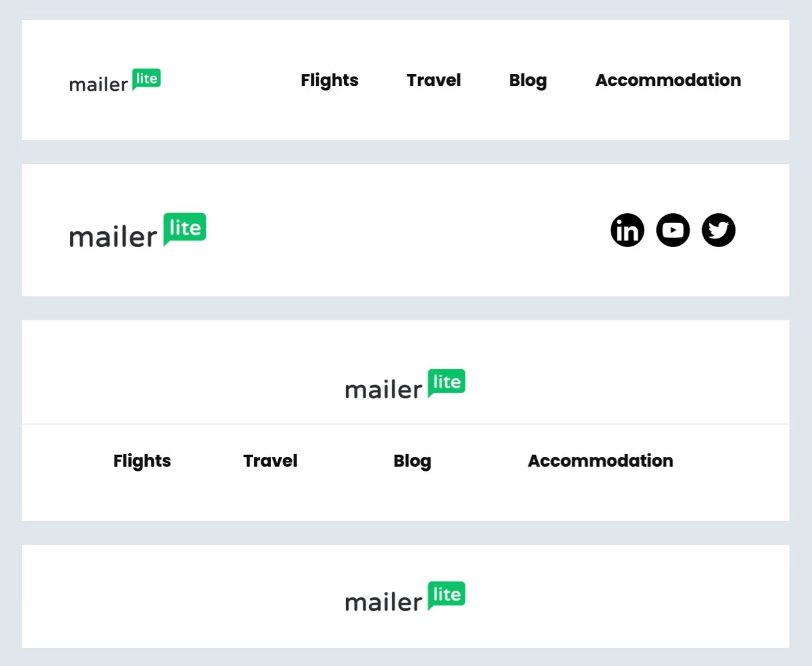Open Flights in the top header navigation
812x666 pixels.
(329, 81)
